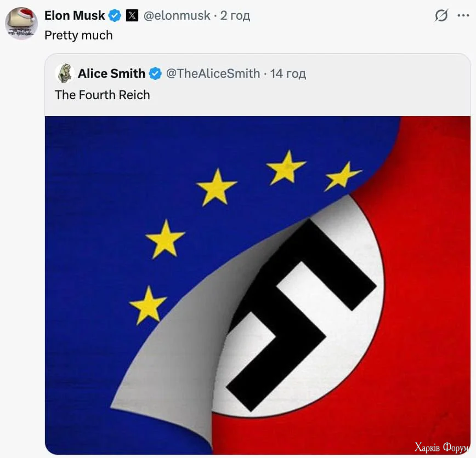This screenshot has height=458, width=476.
Task: Open the three-dot more options menu
Action: (x=463, y=16)
